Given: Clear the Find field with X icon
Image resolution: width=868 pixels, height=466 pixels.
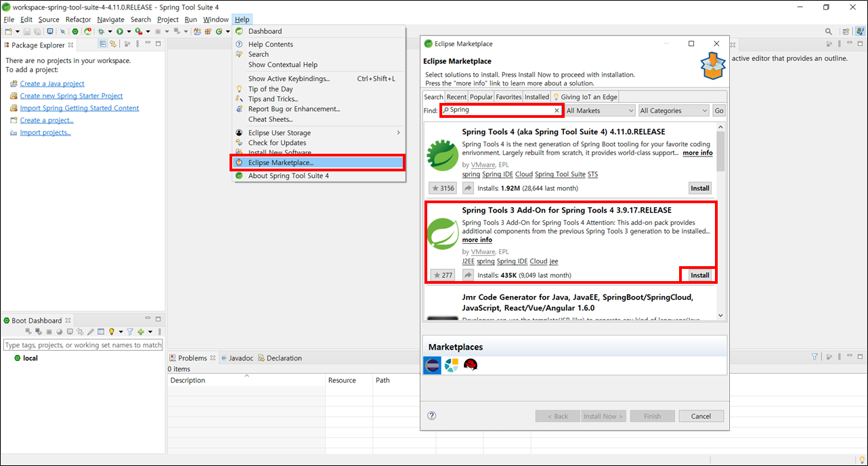Looking at the screenshot, I should click(x=557, y=110).
